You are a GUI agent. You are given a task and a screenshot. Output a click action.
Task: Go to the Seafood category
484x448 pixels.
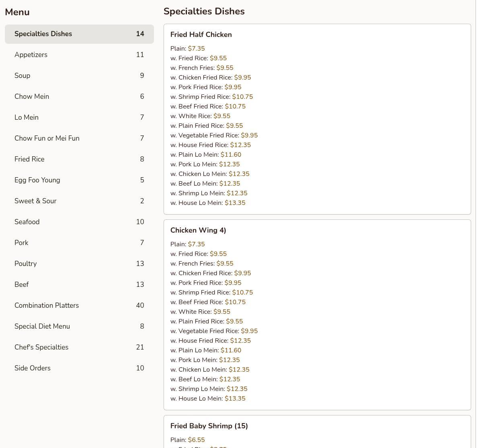[x=79, y=222]
